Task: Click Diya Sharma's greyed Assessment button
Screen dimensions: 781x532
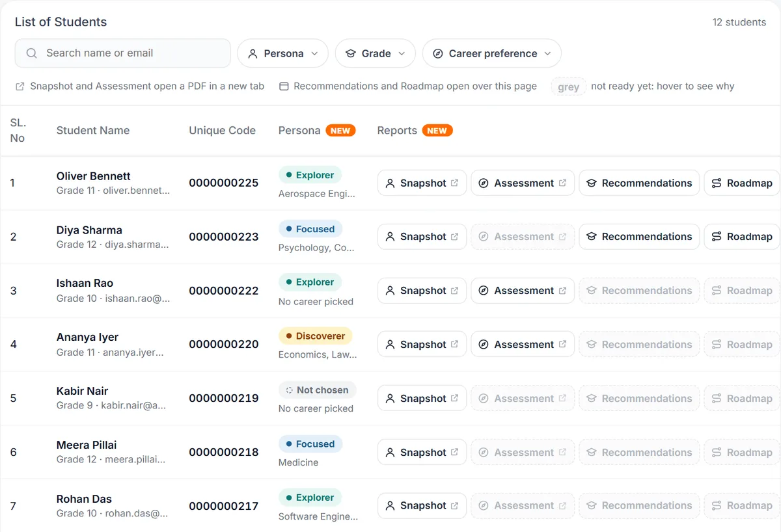Action: [523, 237]
